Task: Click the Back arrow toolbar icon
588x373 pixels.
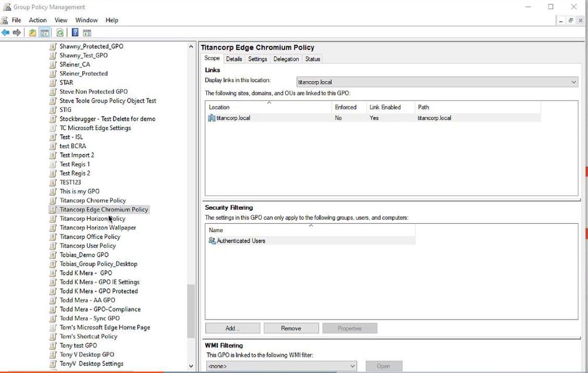Action: [x=5, y=33]
